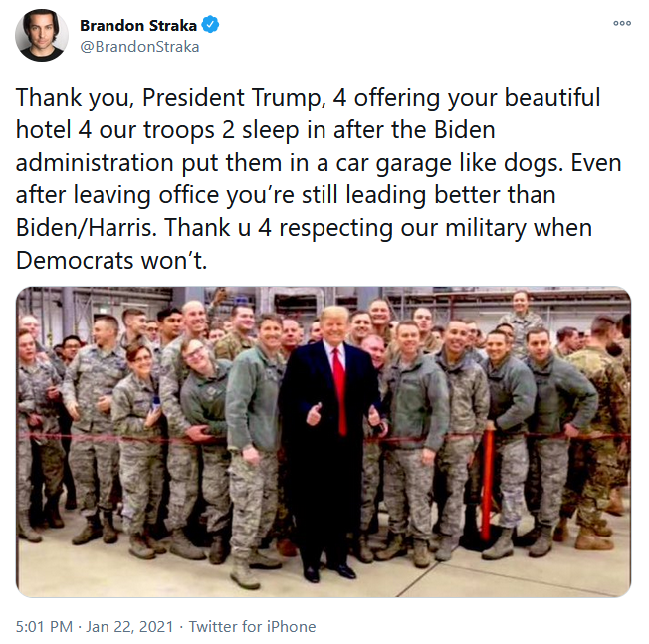The height and width of the screenshot is (644, 649).
Task: Click the 5:01 PM timestamp
Action: (x=44, y=626)
